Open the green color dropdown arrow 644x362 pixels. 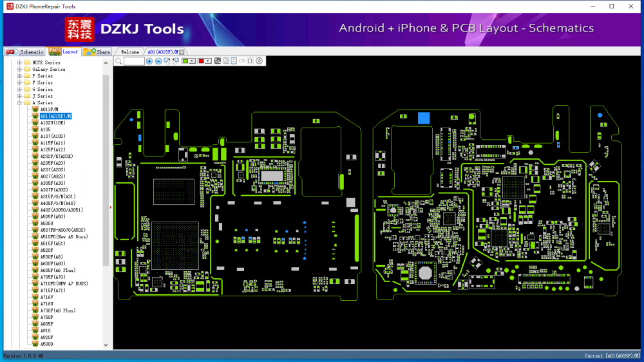click(192, 61)
